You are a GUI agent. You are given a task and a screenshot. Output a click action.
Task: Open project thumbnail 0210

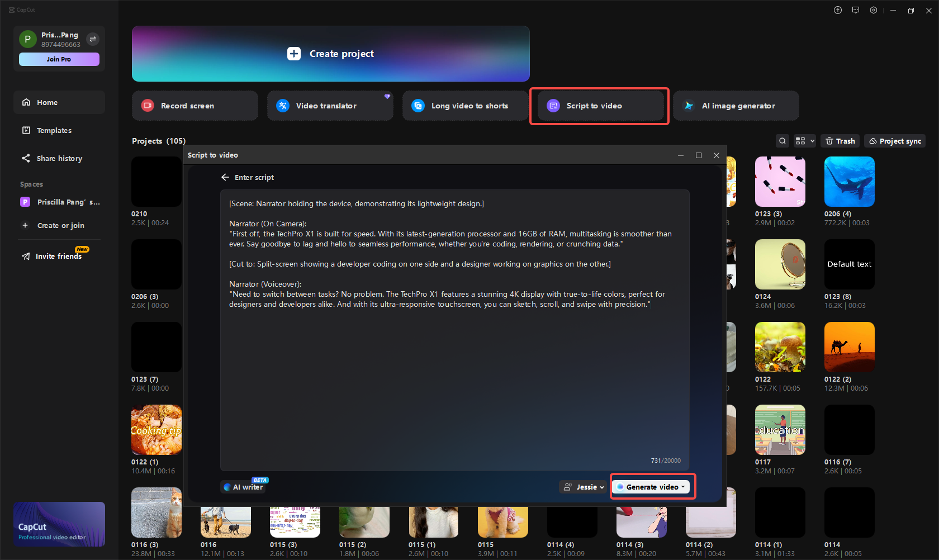tap(156, 182)
